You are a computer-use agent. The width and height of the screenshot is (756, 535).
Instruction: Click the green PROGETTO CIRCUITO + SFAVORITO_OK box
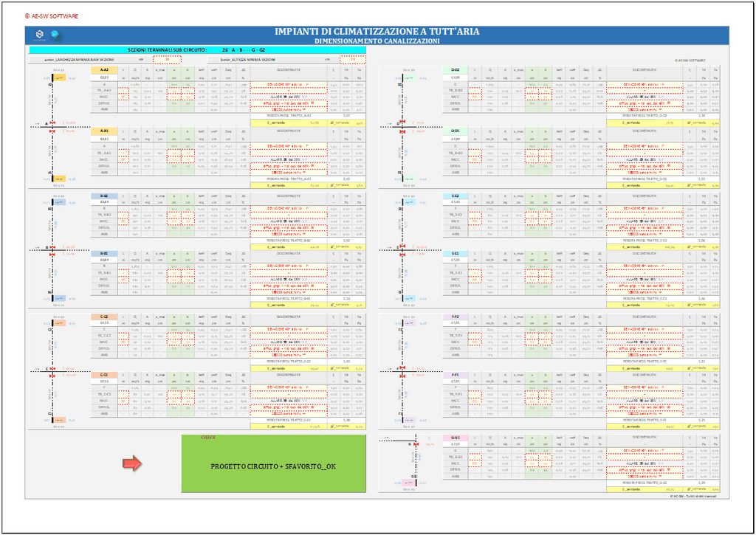273,464
